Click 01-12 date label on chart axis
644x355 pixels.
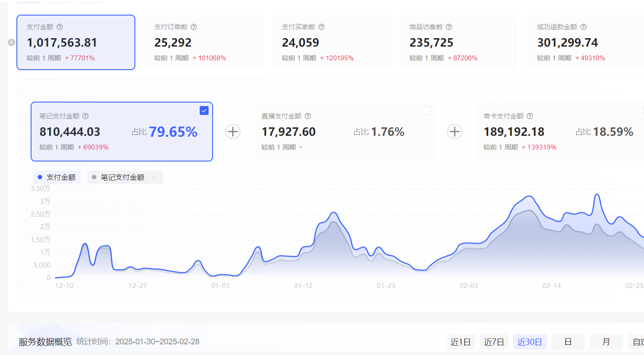pyautogui.click(x=303, y=286)
